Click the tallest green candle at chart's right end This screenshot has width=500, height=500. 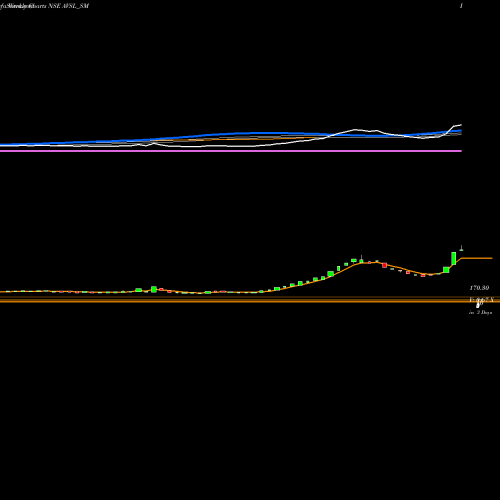tap(454, 258)
